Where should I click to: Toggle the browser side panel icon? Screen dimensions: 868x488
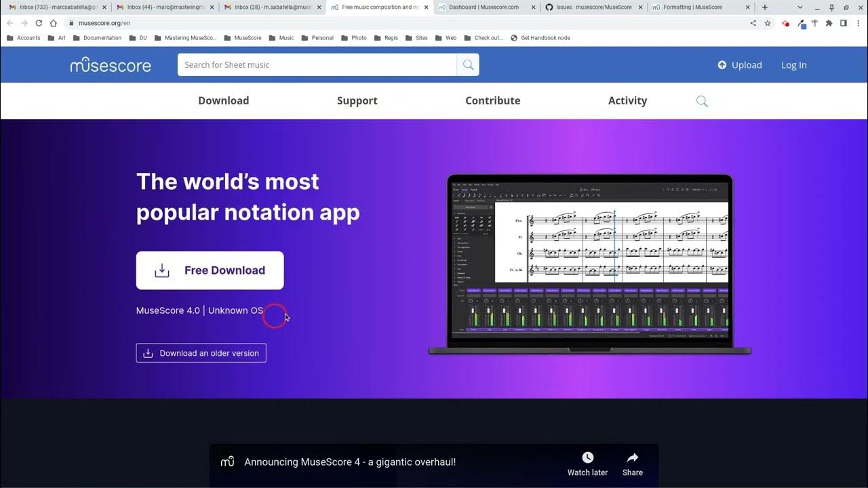844,23
